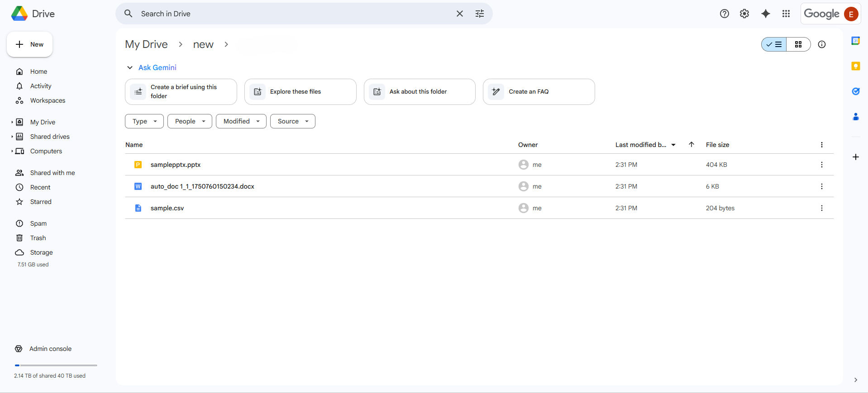Screen dimensions: 868x393
Task: Open more actions for the docx file
Action: point(822,186)
